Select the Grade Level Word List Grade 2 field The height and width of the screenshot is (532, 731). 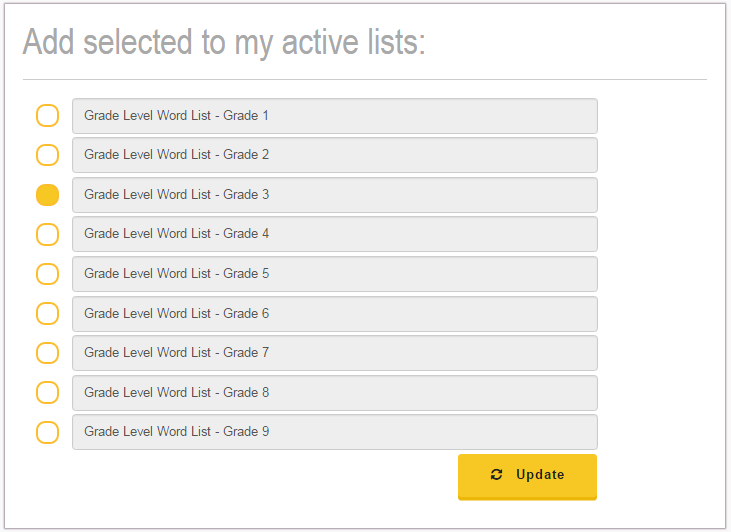coord(334,155)
